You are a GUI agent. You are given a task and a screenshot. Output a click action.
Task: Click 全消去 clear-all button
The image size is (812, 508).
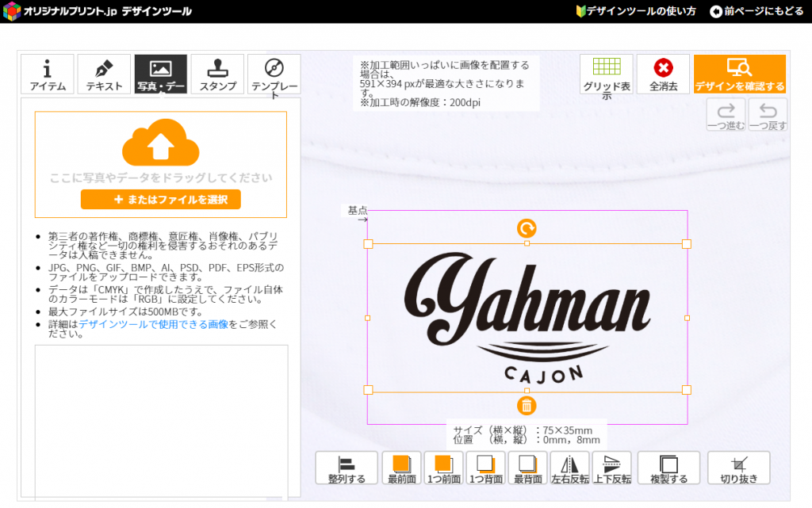pyautogui.click(x=664, y=74)
